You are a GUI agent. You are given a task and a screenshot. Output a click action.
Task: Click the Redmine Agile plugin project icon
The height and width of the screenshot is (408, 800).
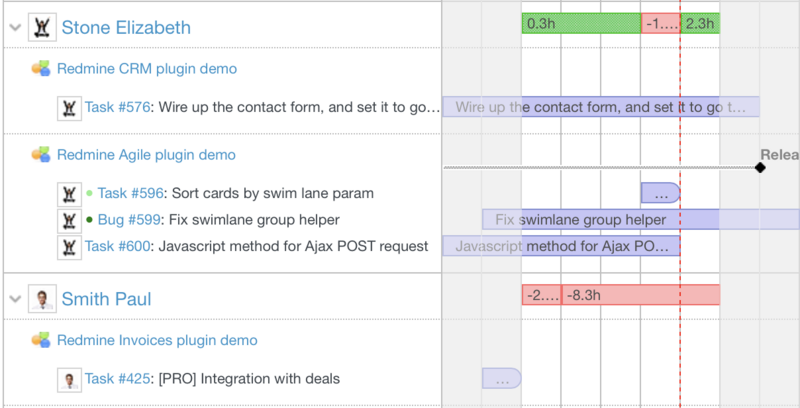click(x=41, y=155)
